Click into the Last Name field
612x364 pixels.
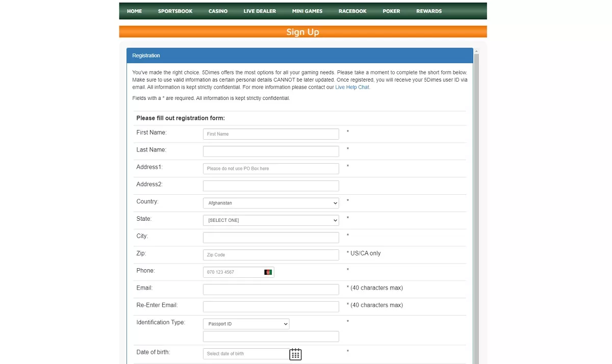pyautogui.click(x=271, y=151)
